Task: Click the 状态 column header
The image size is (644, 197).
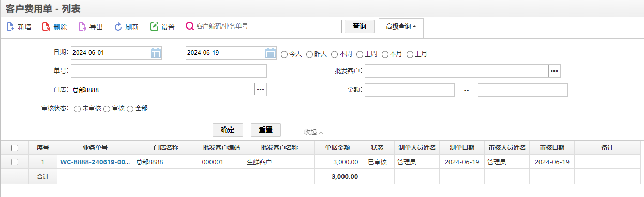Action: coord(377,148)
